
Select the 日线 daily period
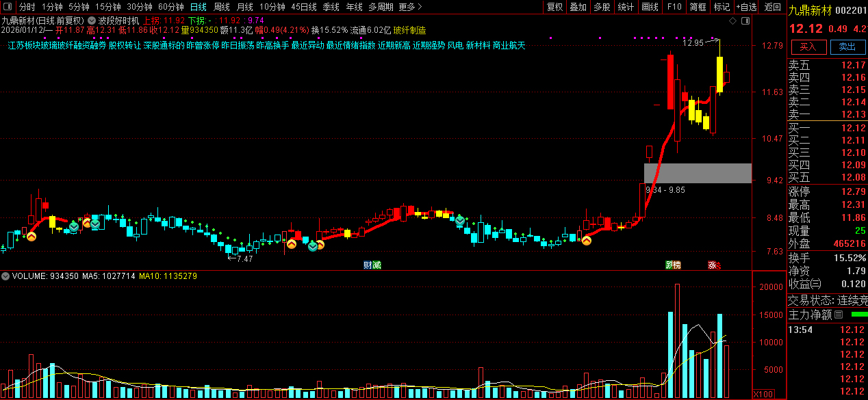[199, 7]
